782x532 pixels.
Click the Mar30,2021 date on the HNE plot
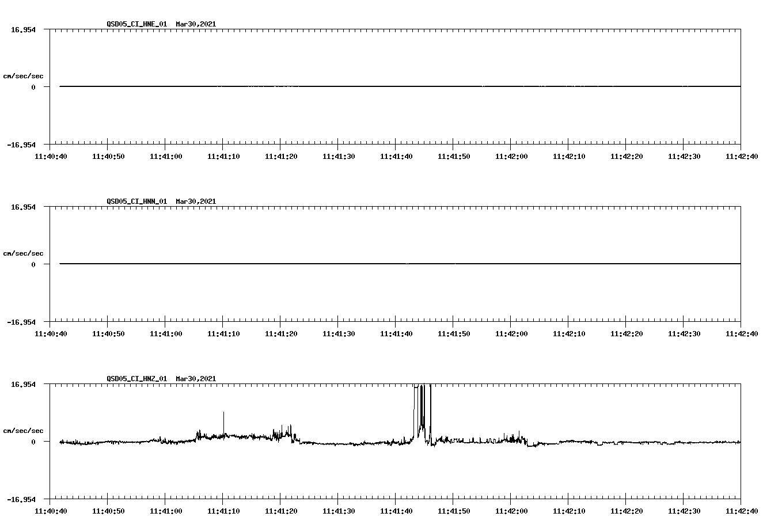pos(196,24)
